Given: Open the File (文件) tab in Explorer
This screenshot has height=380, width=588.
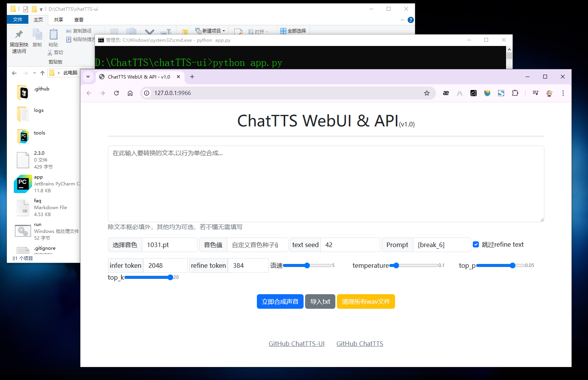Looking at the screenshot, I should pos(18,20).
